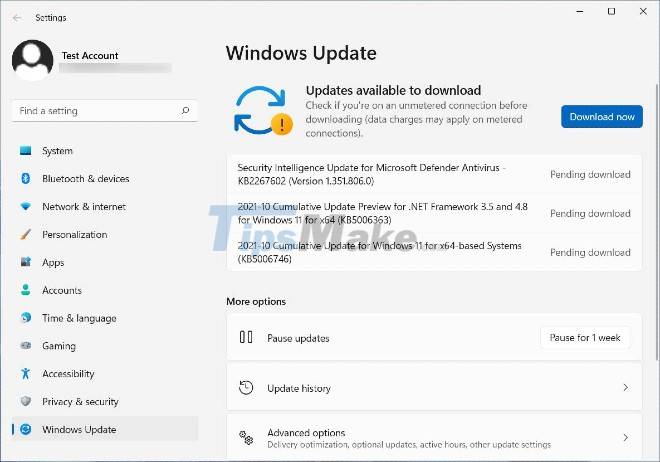Open System settings page

click(105, 151)
